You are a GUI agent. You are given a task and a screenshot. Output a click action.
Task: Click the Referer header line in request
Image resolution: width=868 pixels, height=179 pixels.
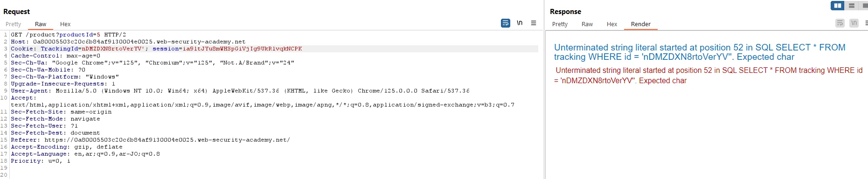150,140
